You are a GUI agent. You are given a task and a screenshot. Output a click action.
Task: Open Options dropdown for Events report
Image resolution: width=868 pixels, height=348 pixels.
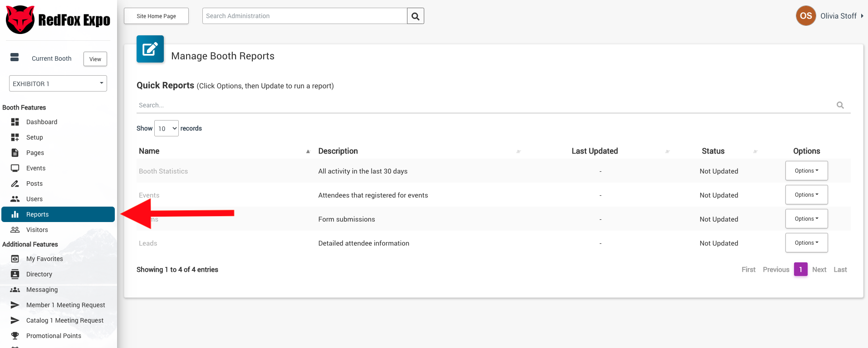806,195
